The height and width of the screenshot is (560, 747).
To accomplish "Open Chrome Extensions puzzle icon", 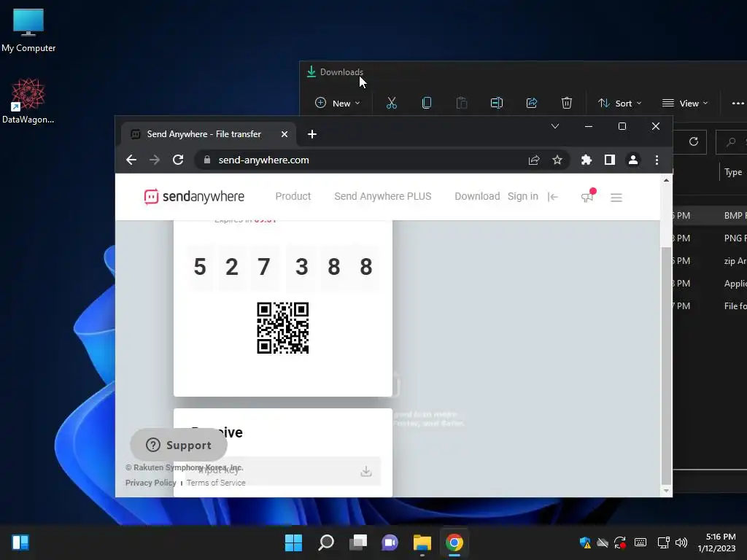I will pyautogui.click(x=587, y=160).
